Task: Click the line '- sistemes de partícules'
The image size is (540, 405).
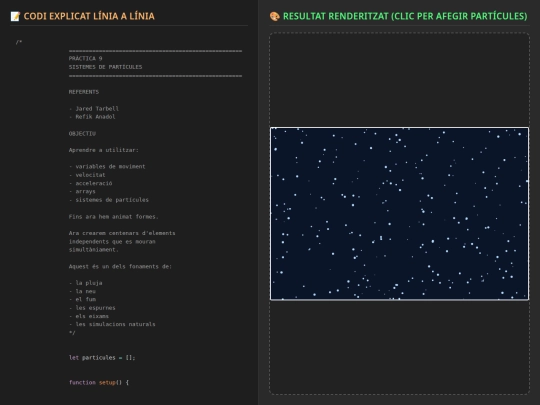Action: point(109,200)
